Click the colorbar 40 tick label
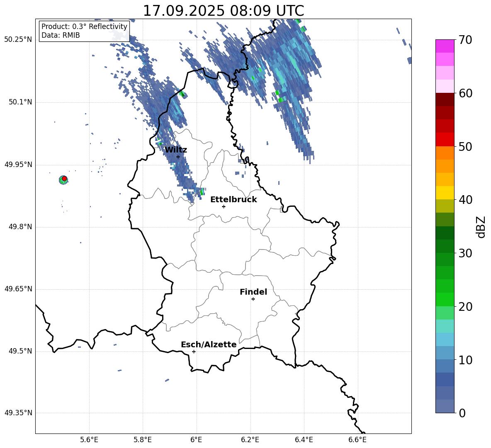 pos(465,200)
